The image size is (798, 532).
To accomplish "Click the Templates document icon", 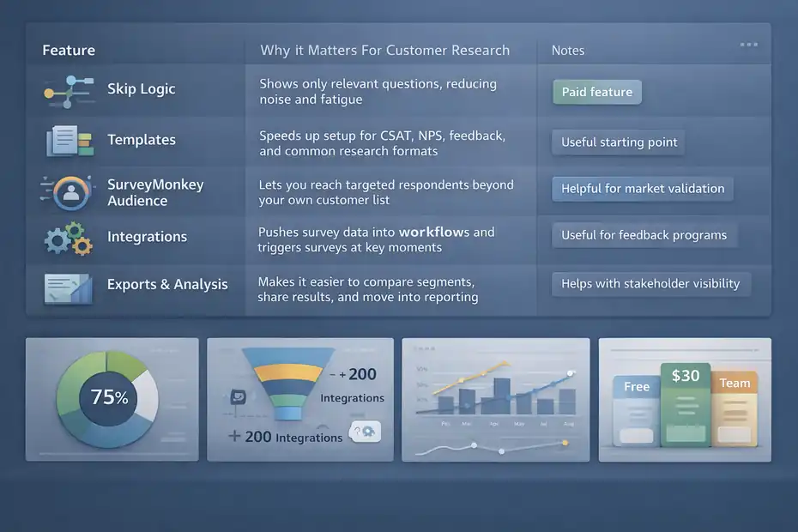I will [x=67, y=139].
